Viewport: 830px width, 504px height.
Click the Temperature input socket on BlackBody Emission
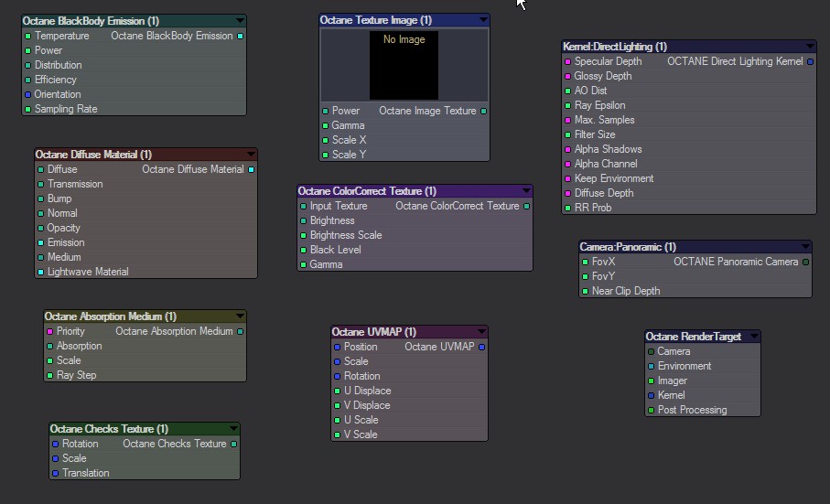(28, 36)
